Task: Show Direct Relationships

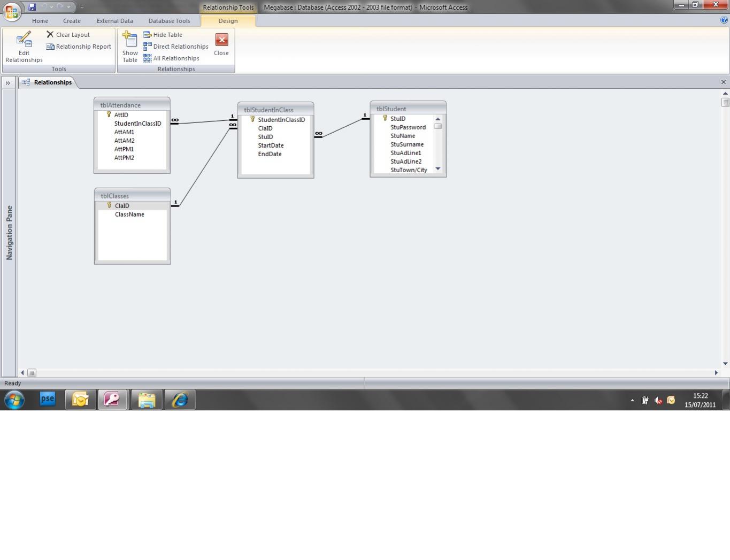Action: (x=175, y=47)
